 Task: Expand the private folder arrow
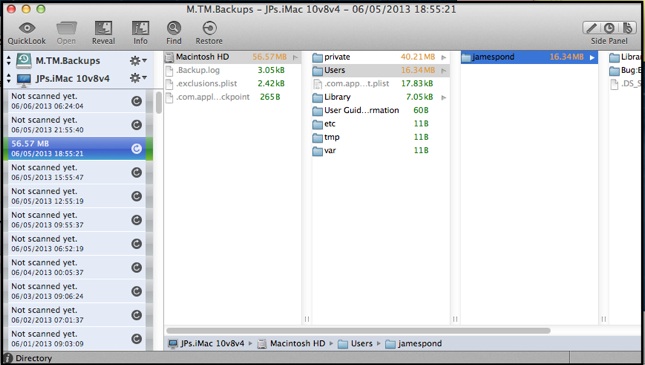click(x=444, y=57)
